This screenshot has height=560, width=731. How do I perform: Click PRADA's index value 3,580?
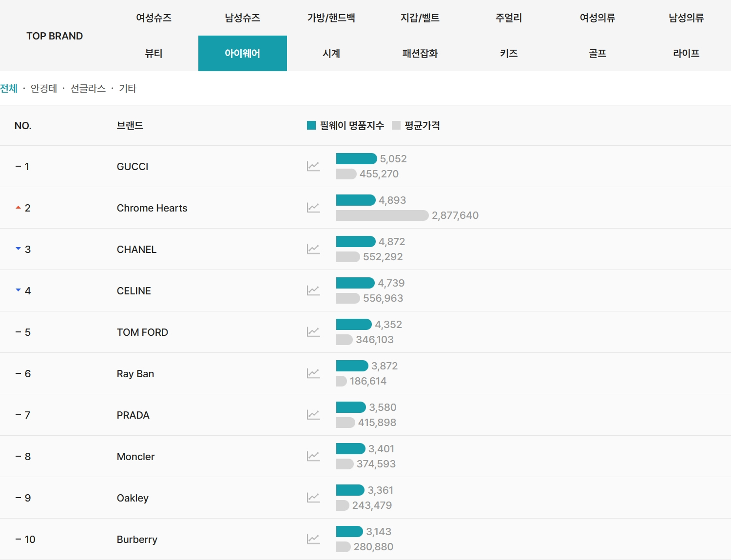click(x=383, y=407)
